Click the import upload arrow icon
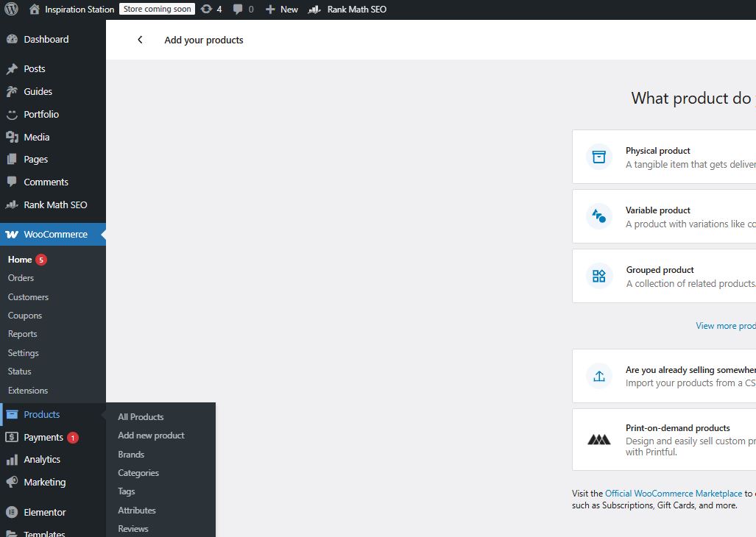This screenshot has width=756, height=537. (x=598, y=376)
